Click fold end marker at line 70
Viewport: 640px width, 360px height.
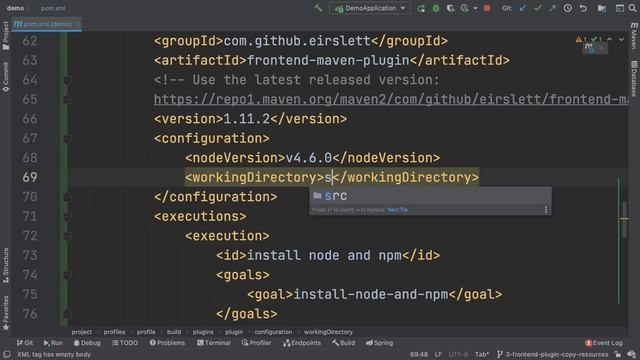pyautogui.click(x=67, y=197)
